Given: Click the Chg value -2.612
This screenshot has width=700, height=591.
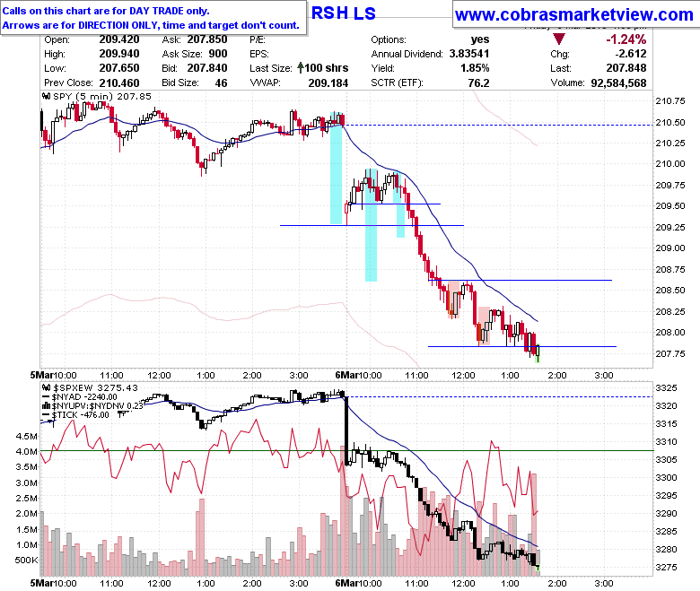Looking at the screenshot, I should 630,54.
